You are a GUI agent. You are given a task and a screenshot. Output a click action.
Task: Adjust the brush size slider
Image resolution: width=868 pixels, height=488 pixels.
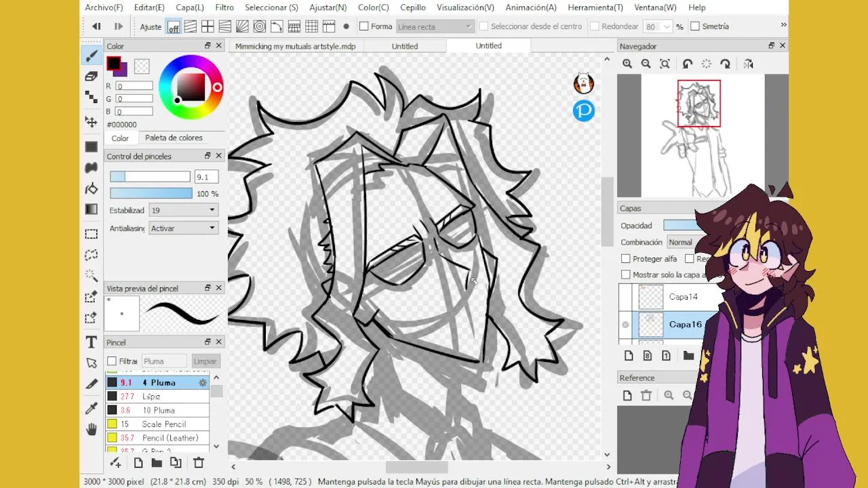[150, 177]
